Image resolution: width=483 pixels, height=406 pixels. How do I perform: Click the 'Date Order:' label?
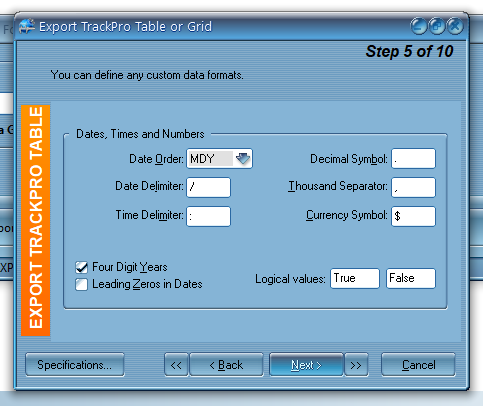(156, 159)
